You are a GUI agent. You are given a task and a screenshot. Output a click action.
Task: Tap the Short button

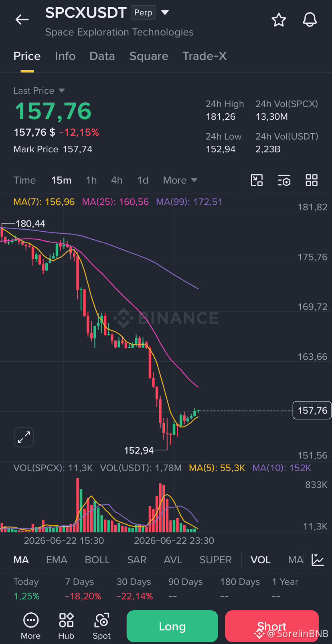272,626
